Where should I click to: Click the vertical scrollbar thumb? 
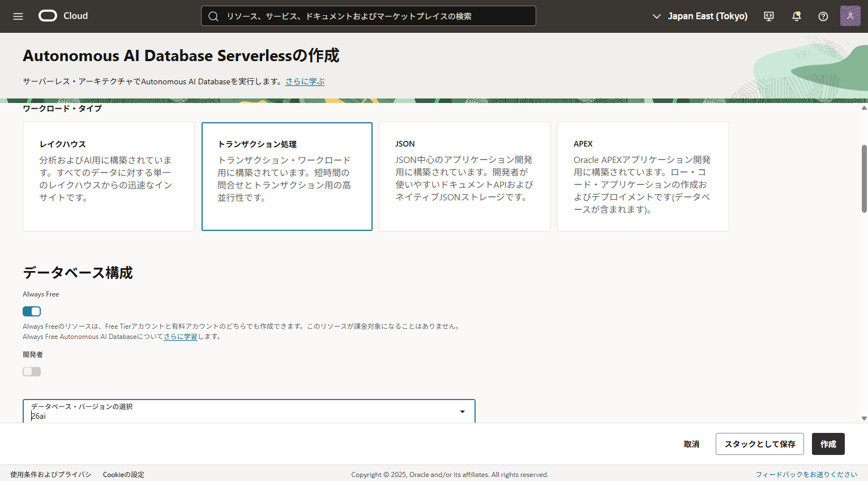pos(864,179)
